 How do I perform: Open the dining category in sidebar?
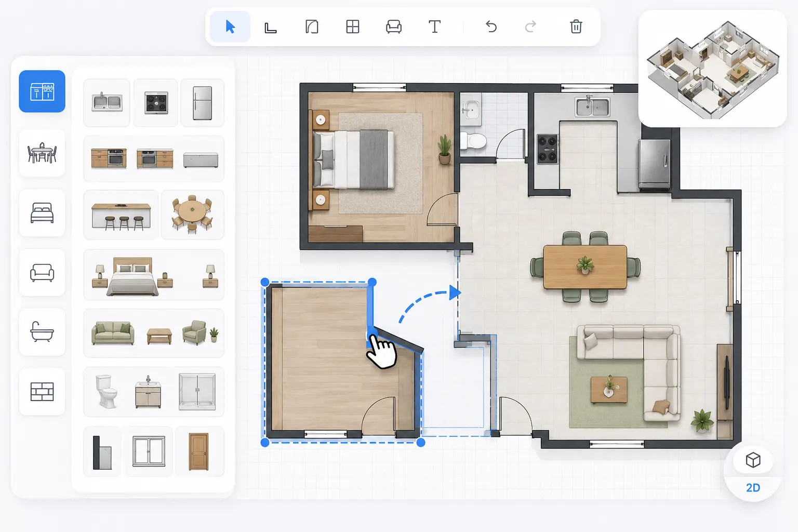click(42, 153)
